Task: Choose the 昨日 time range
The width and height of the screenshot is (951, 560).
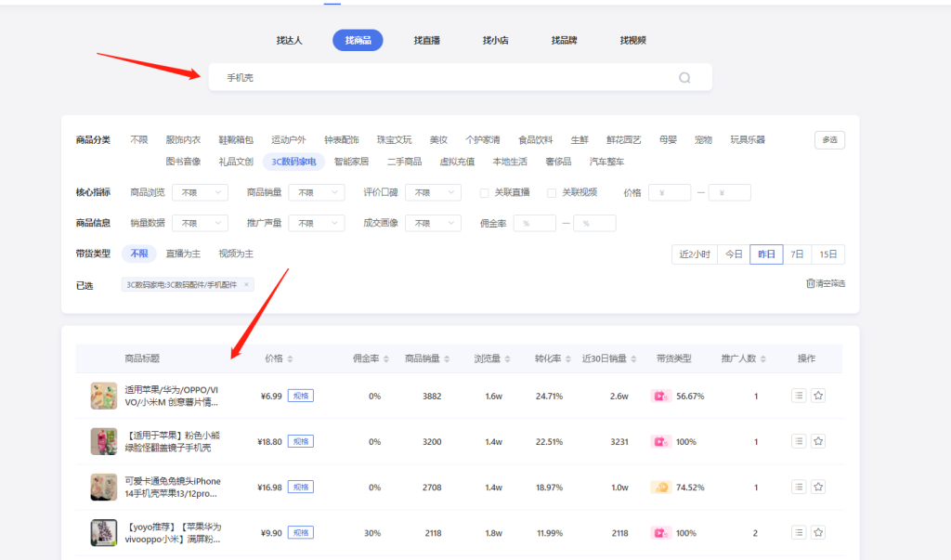Action: click(x=766, y=254)
